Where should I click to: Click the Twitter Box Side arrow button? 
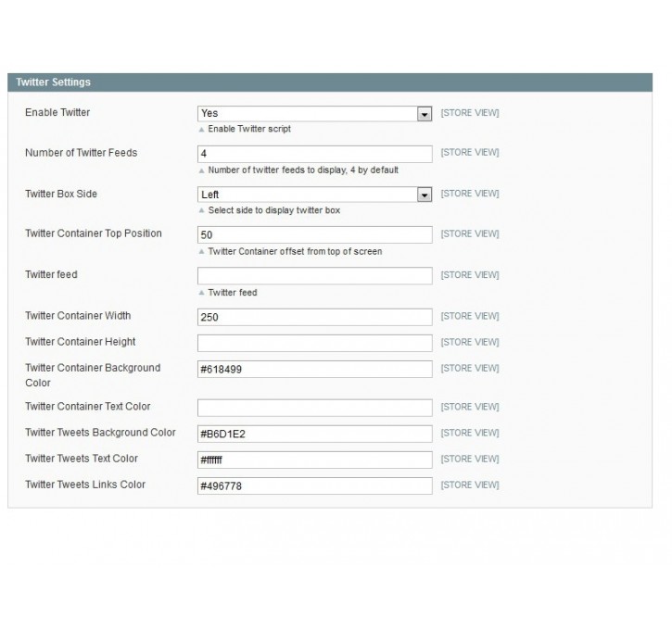tap(425, 195)
